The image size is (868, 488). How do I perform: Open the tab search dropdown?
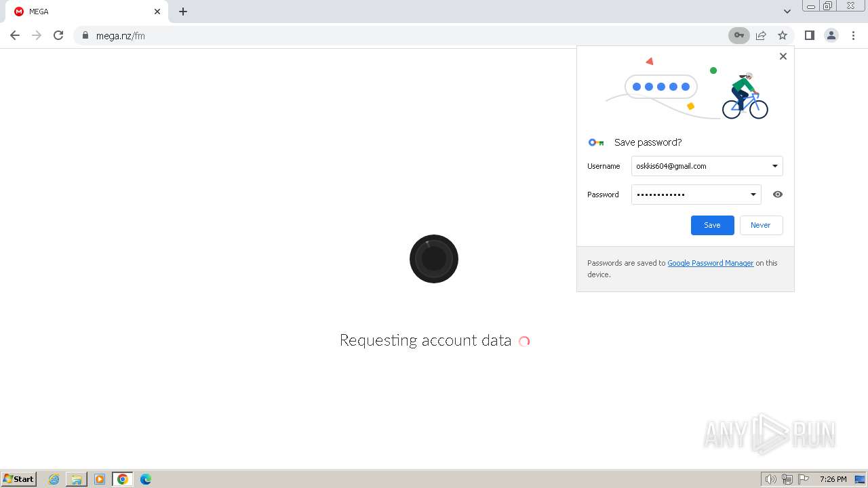[787, 12]
